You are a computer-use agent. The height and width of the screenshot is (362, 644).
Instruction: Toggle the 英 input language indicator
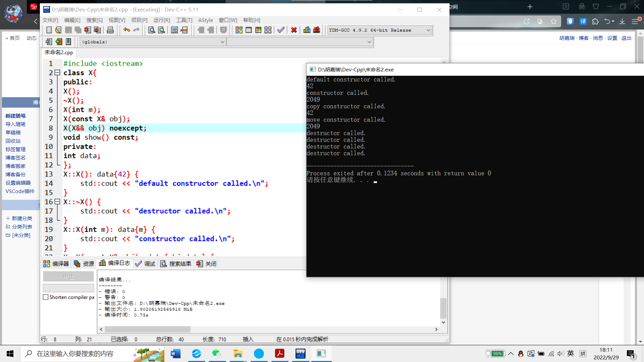tap(571, 354)
